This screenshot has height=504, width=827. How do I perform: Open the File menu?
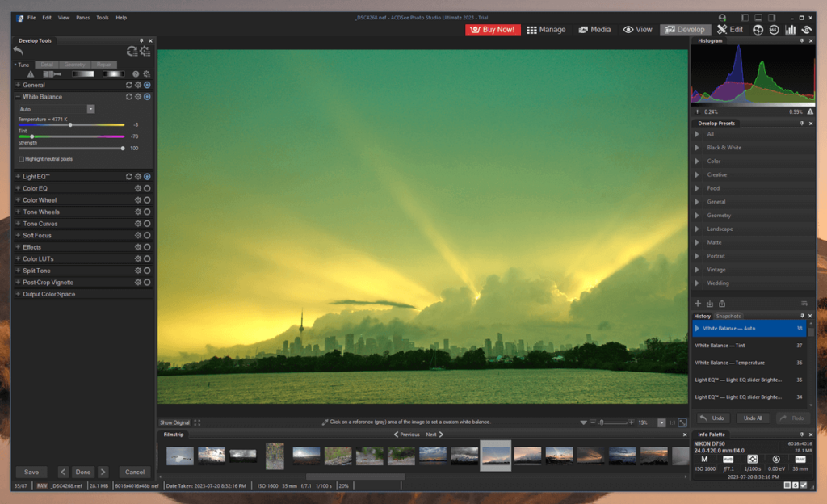tap(31, 18)
